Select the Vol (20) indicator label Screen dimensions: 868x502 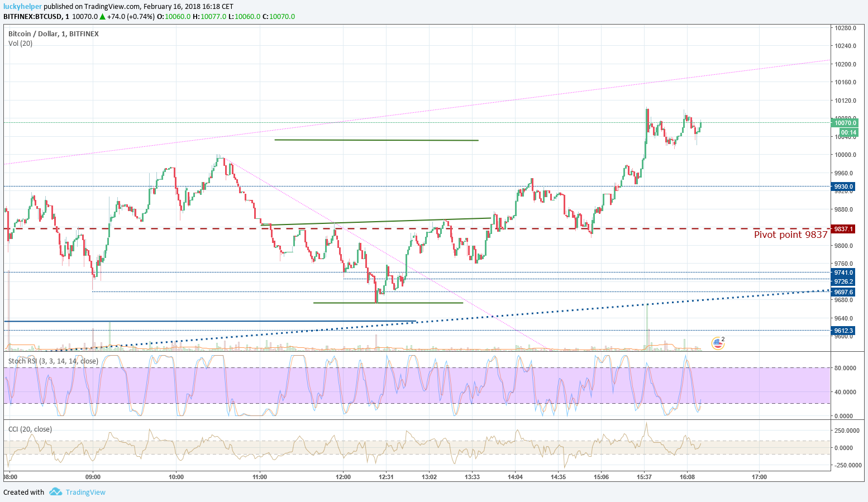click(21, 44)
